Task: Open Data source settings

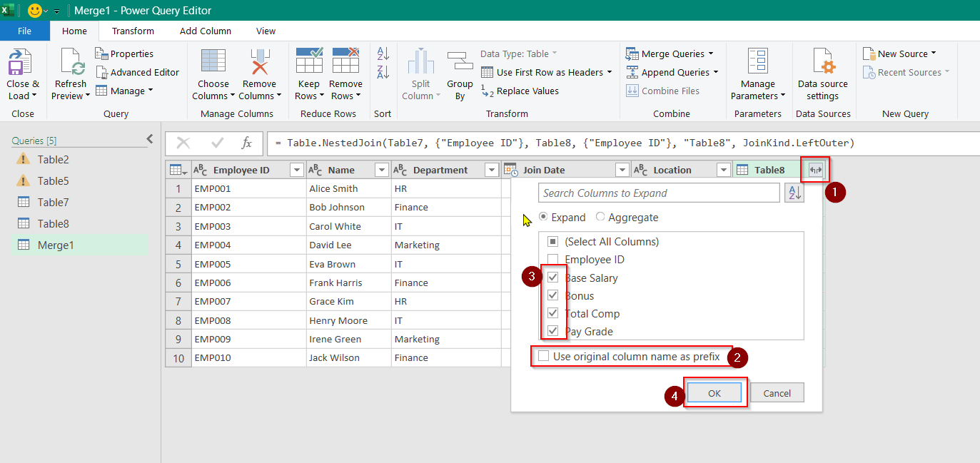Action: pyautogui.click(x=823, y=75)
